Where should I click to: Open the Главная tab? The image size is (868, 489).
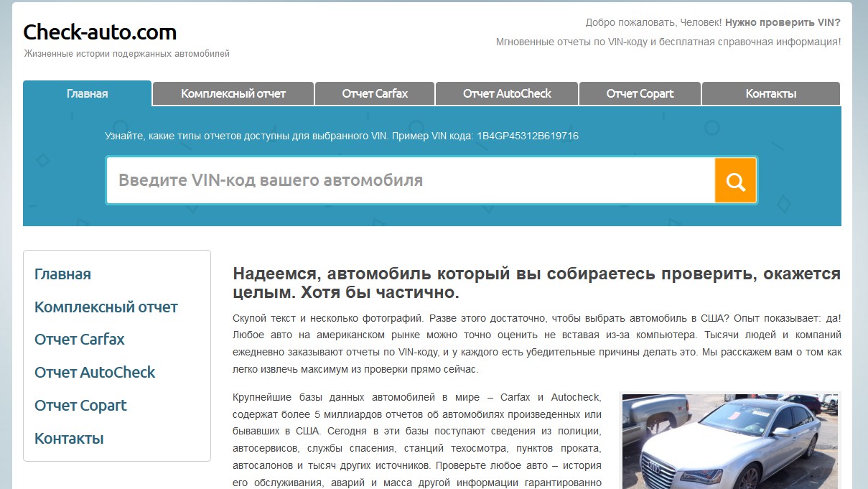[x=88, y=93]
